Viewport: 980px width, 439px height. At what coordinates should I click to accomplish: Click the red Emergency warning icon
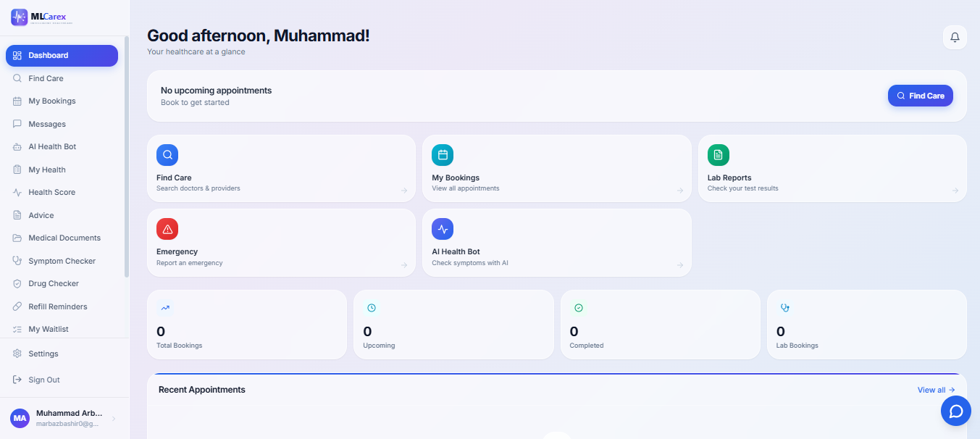167,229
